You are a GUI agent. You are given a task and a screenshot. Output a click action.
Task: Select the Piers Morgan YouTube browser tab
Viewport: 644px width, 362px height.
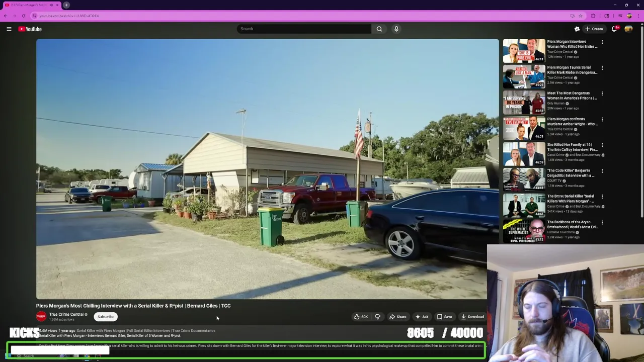pyautogui.click(x=31, y=5)
